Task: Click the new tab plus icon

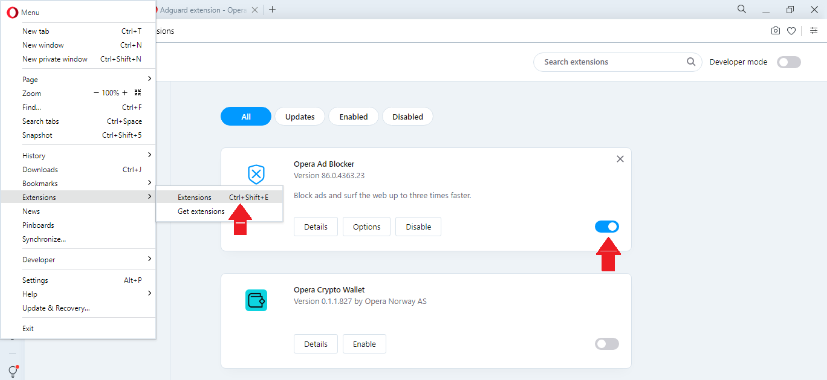Action: click(x=272, y=10)
